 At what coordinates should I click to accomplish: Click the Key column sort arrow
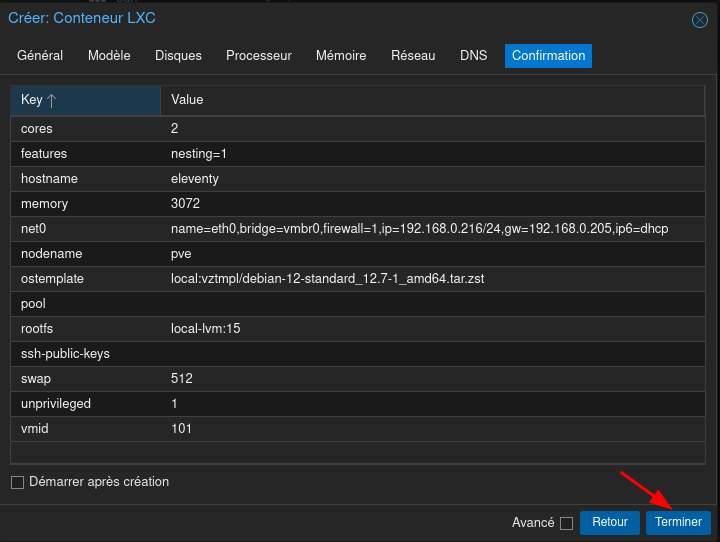click(x=52, y=100)
